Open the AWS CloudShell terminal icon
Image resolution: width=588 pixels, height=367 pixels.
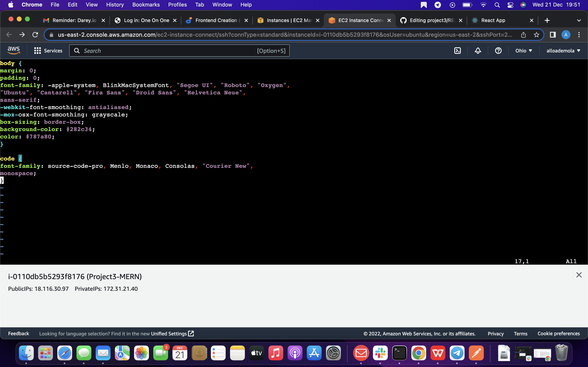click(458, 51)
